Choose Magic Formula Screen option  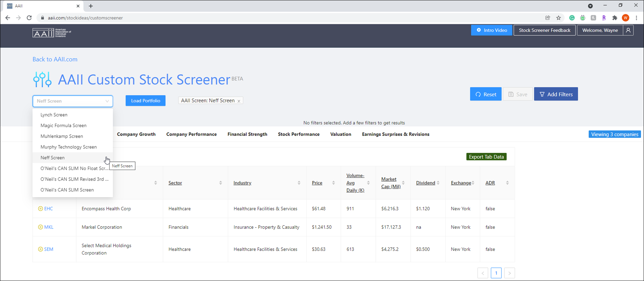[x=73, y=125]
